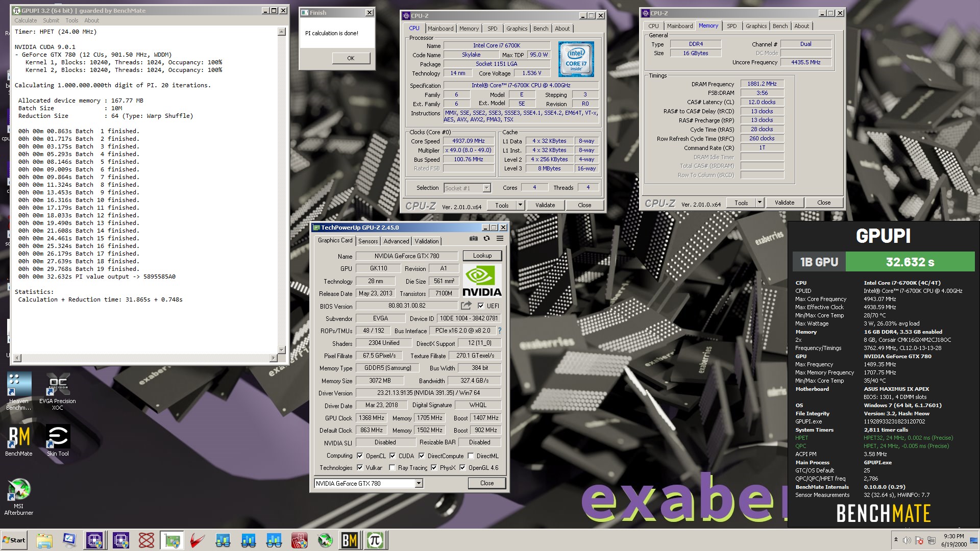Open the BenchMate desktop shortcut
Screen dimensions: 980x551
click(x=19, y=441)
